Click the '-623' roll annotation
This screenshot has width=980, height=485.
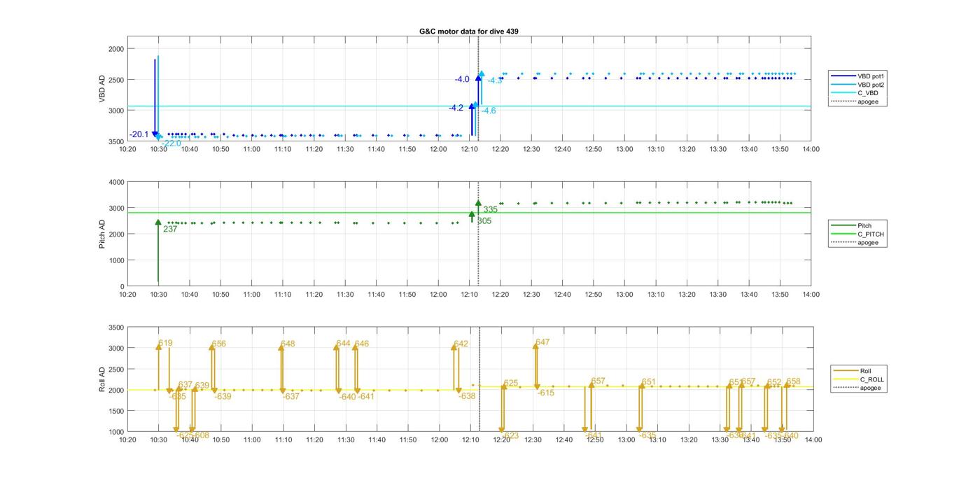(510, 435)
